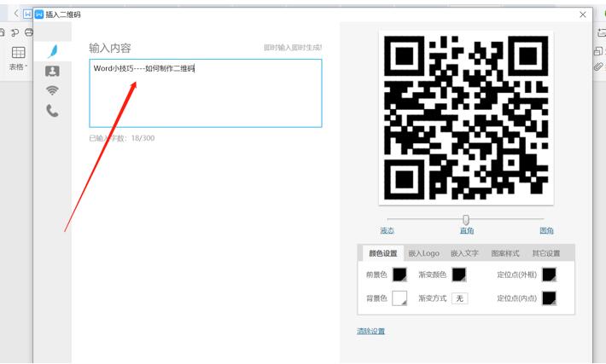Open the 前景色 color picker
Screen dimensions: 606x364
point(399,274)
